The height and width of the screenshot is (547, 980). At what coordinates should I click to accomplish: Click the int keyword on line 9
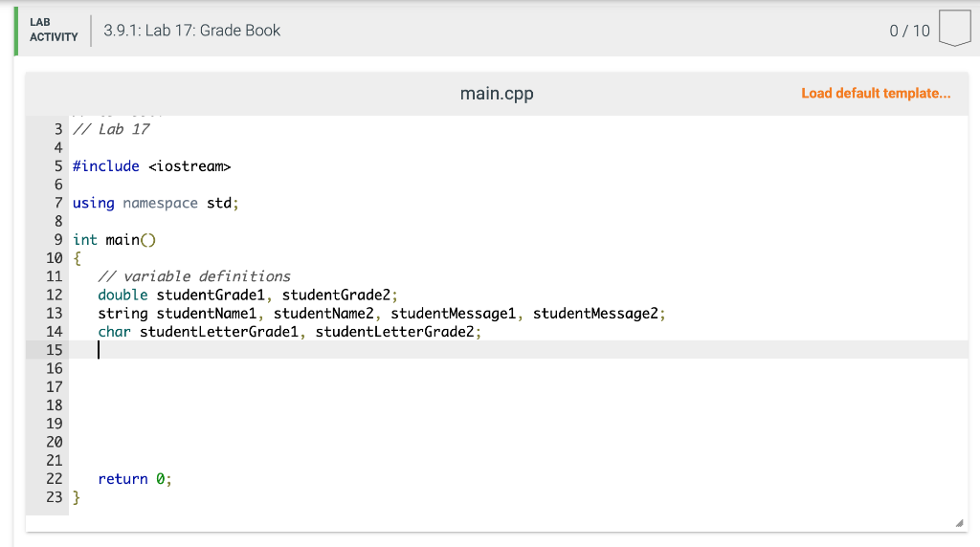click(x=85, y=240)
